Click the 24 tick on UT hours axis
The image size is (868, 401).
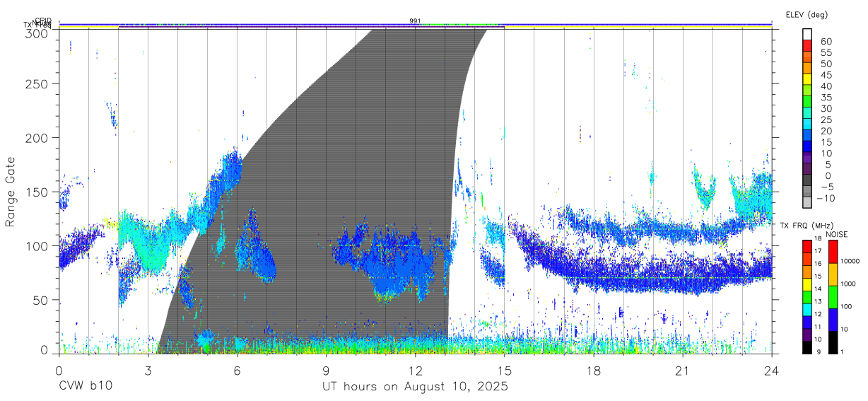click(x=772, y=370)
